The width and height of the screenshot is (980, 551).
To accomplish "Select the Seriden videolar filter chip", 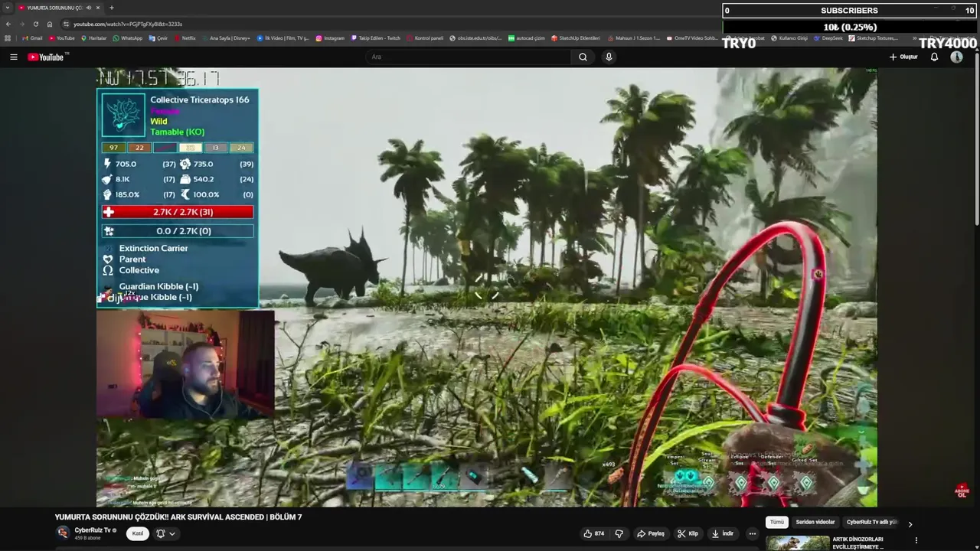I will [x=815, y=522].
